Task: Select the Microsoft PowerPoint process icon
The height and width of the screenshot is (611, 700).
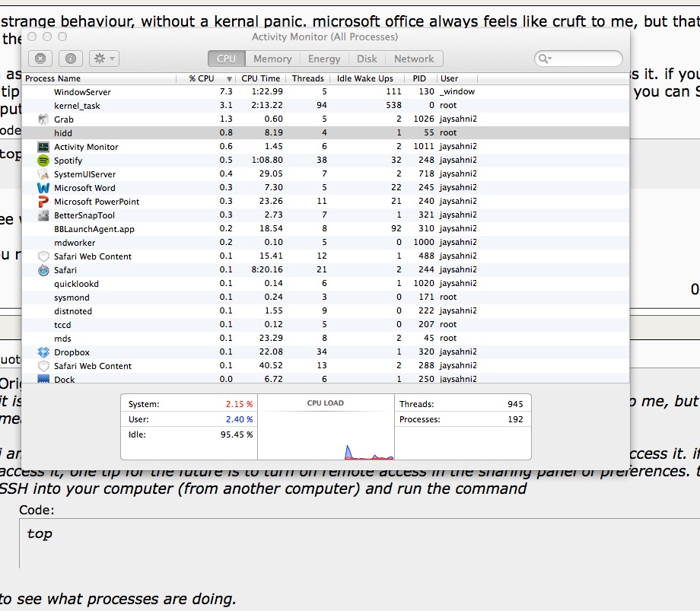Action: click(x=43, y=202)
